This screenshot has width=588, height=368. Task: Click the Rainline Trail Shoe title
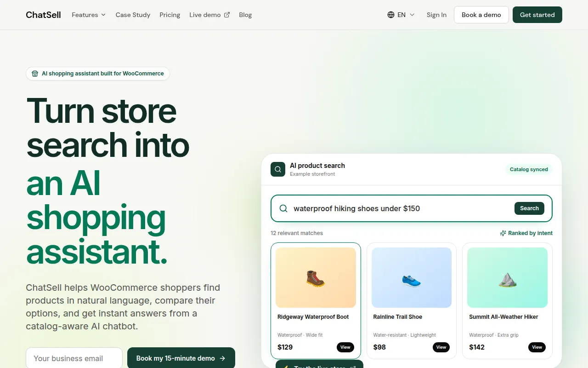coord(398,317)
